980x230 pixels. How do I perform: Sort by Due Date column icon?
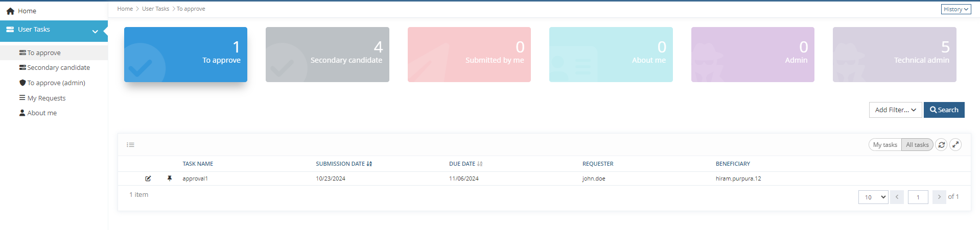(480, 164)
